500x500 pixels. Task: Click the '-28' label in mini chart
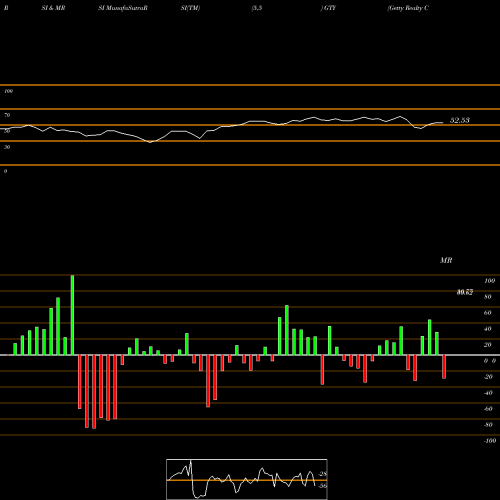pyautogui.click(x=322, y=474)
